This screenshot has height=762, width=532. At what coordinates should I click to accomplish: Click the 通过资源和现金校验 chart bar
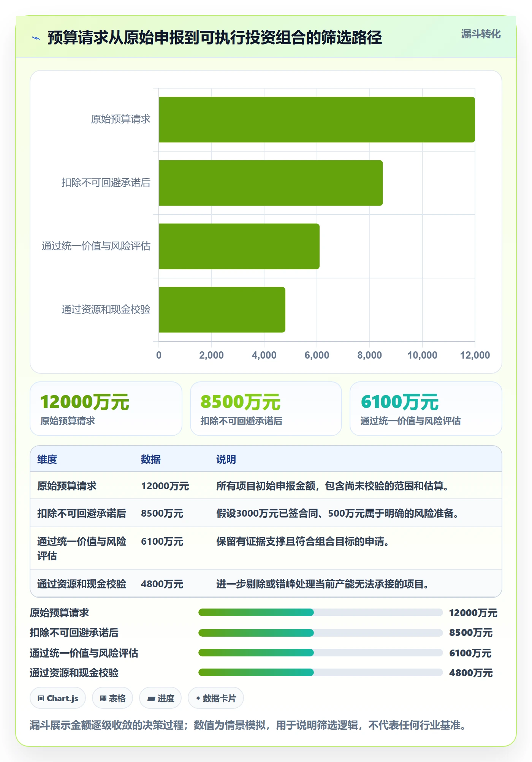pos(222,310)
